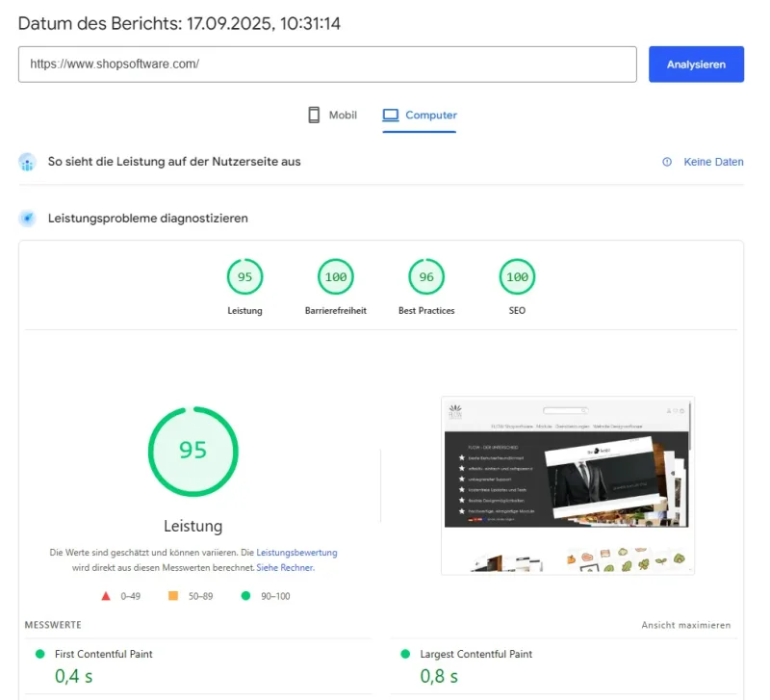The height and width of the screenshot is (700, 770).
Task: Jump to the Barrierefreiheit score gauge
Action: [x=335, y=277]
